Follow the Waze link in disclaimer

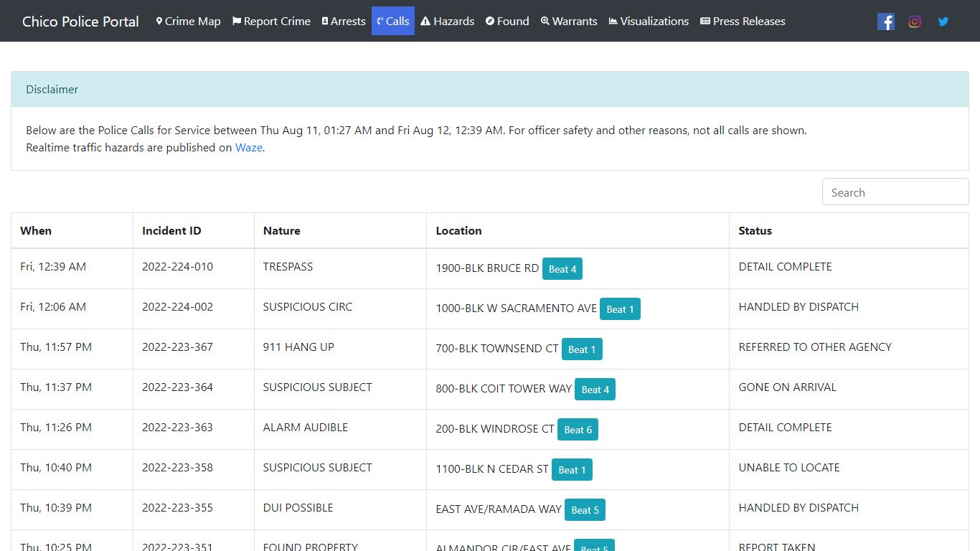[249, 148]
